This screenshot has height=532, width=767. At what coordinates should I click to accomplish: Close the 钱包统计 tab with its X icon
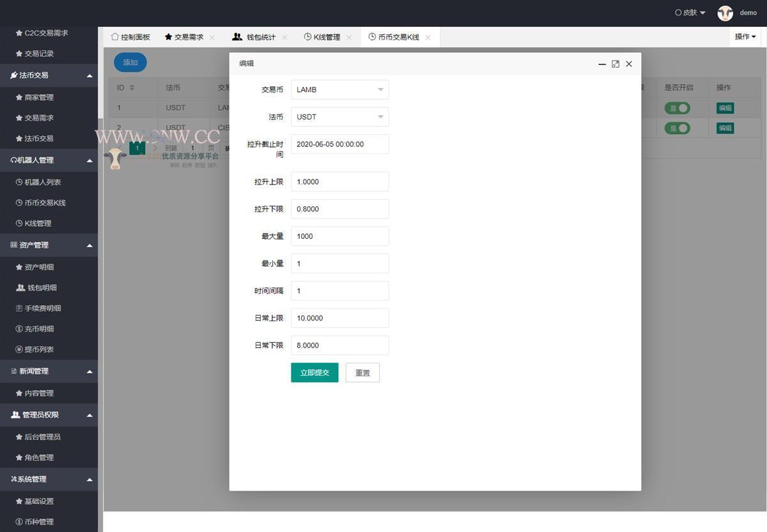[x=284, y=38]
